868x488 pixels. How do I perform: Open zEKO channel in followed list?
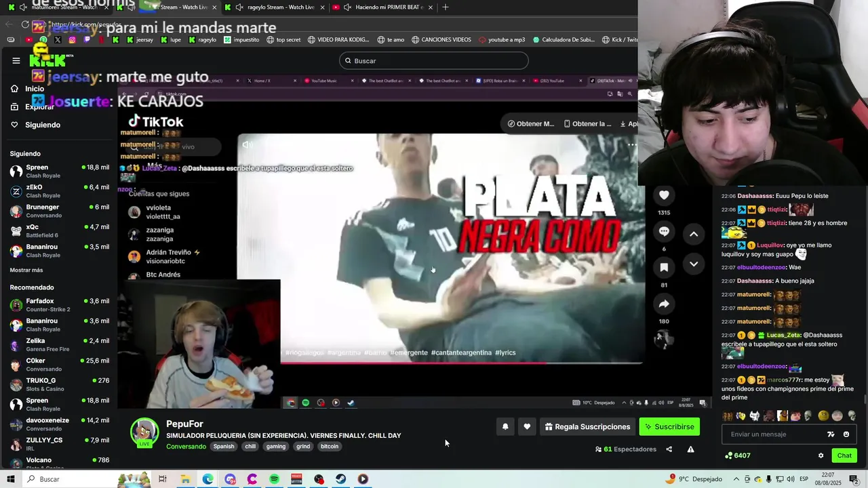tap(60, 191)
